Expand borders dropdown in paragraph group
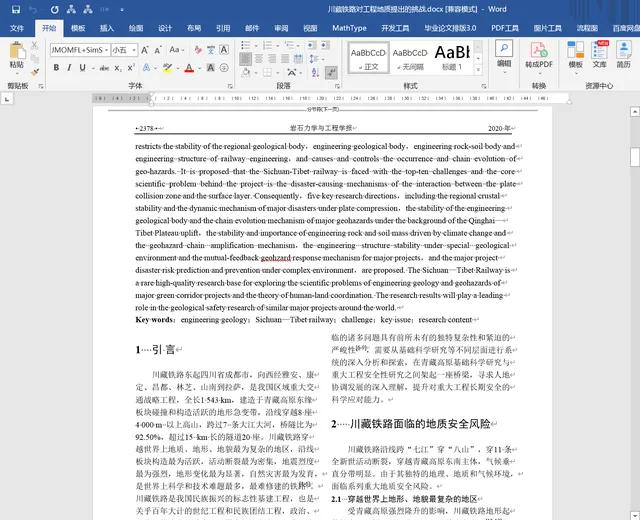 (x=278, y=73)
